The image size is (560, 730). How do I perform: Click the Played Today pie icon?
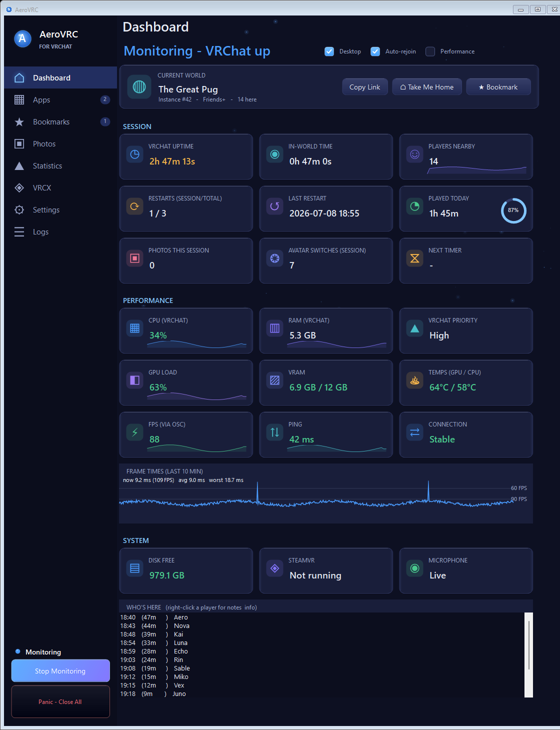pyautogui.click(x=415, y=206)
